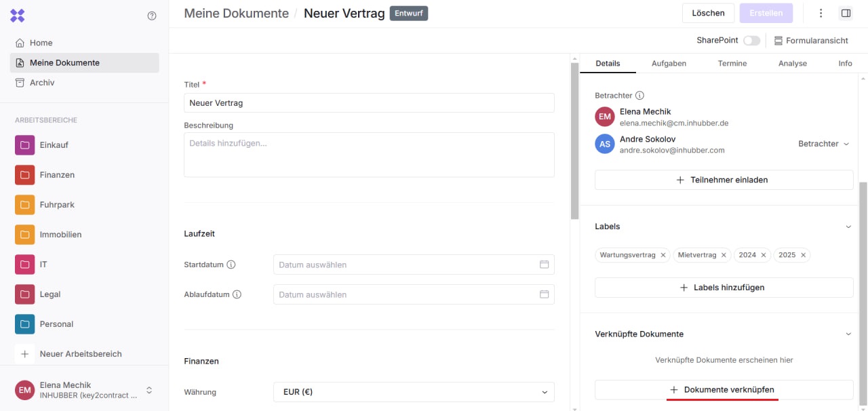The width and height of the screenshot is (868, 411).
Task: Click the Betrachter info icon
Action: tap(639, 96)
